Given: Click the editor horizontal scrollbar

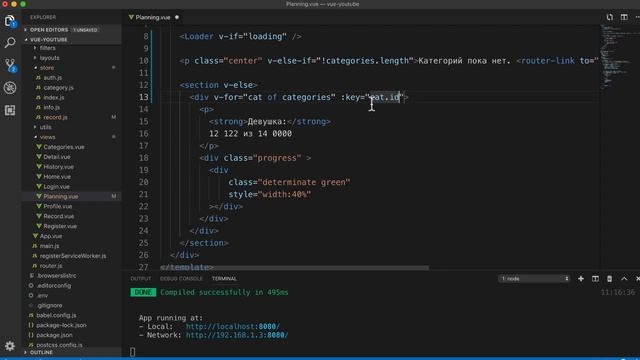Looking at the screenshot, I should click(295, 268).
